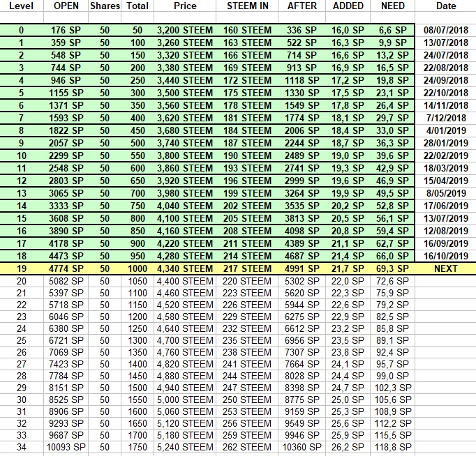Click the date 24/07/2018
Image resolution: width=476 pixels, height=456 pixels.
click(x=446, y=56)
